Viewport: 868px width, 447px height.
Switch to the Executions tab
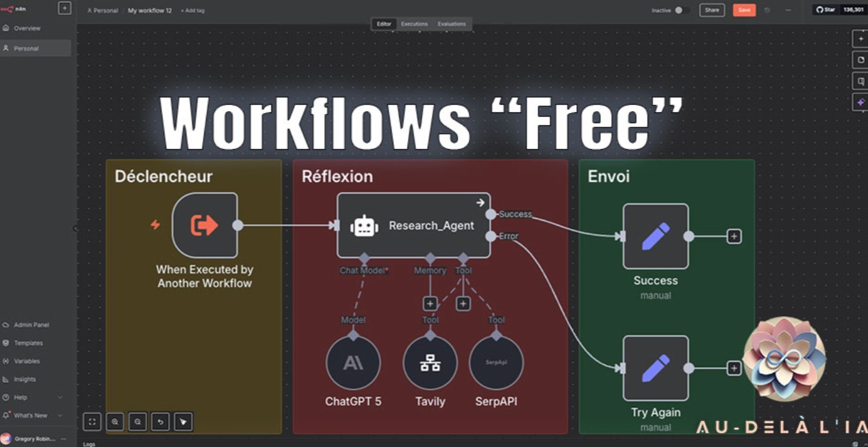click(x=414, y=24)
